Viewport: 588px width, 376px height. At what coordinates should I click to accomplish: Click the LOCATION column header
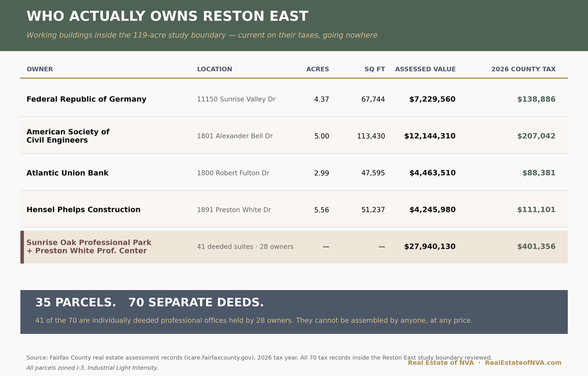coord(214,69)
